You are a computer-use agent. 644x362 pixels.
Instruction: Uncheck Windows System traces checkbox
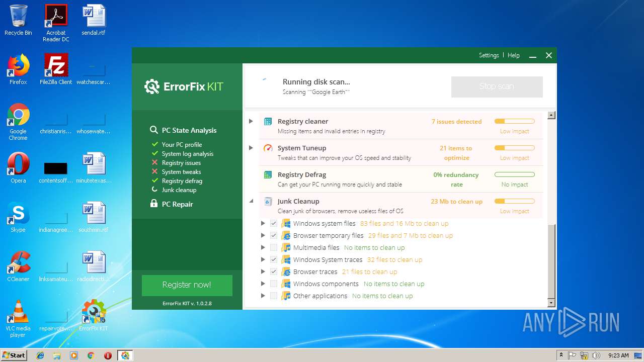(274, 259)
